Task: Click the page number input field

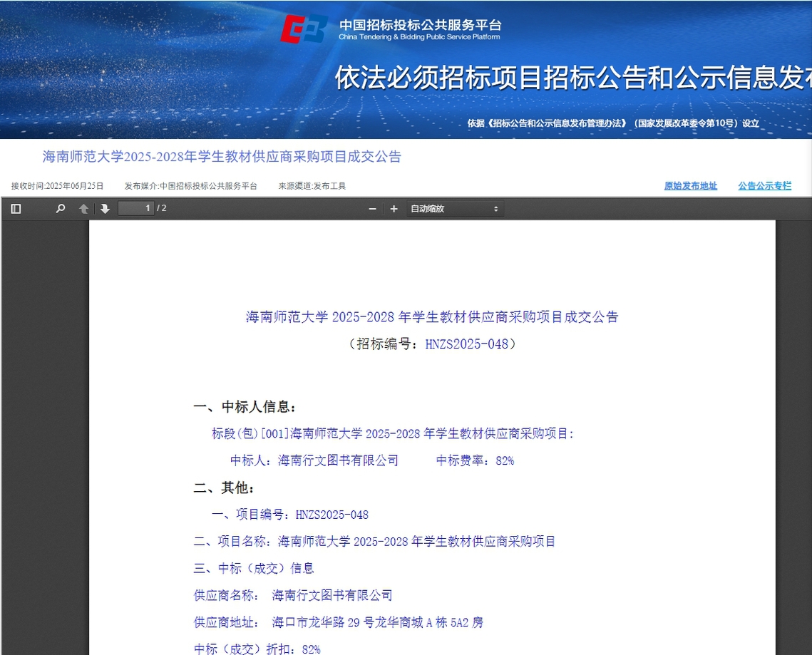Action: pyautogui.click(x=136, y=208)
